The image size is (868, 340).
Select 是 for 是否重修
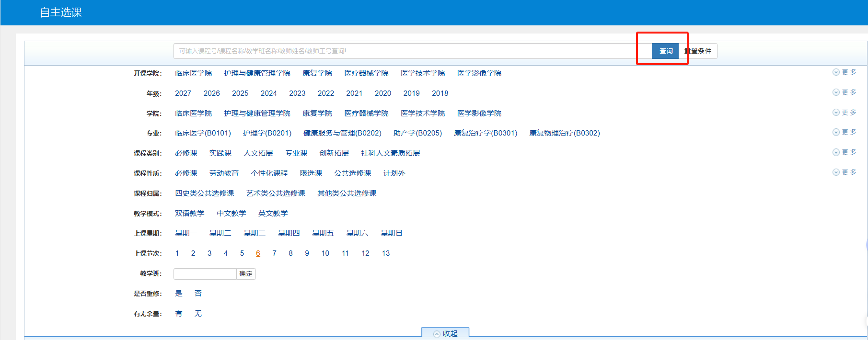[179, 294]
